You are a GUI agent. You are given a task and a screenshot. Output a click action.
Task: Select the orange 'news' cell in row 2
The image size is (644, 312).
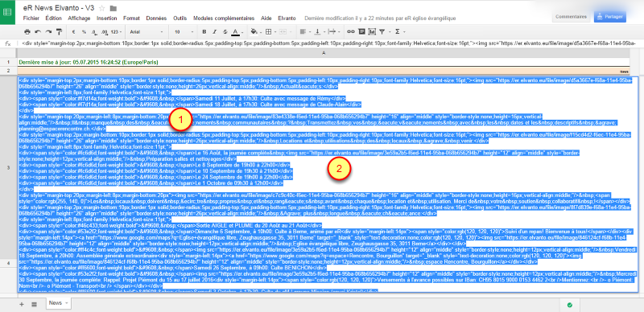click(x=324, y=71)
